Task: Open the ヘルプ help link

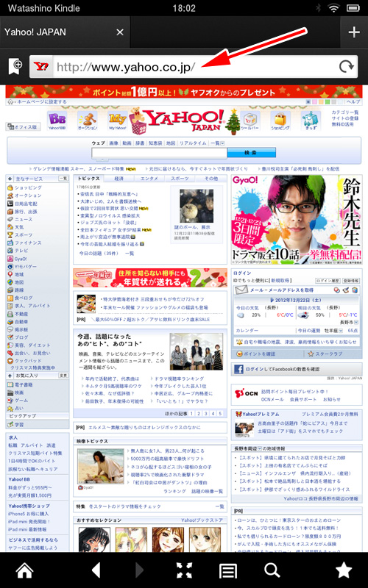Action: tap(353, 101)
